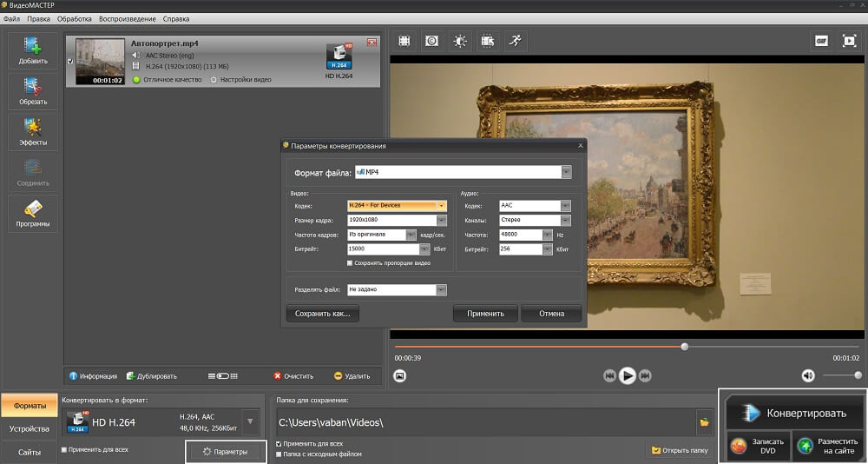Open the Параметры button at bottom
The width and height of the screenshot is (868, 464).
click(226, 452)
